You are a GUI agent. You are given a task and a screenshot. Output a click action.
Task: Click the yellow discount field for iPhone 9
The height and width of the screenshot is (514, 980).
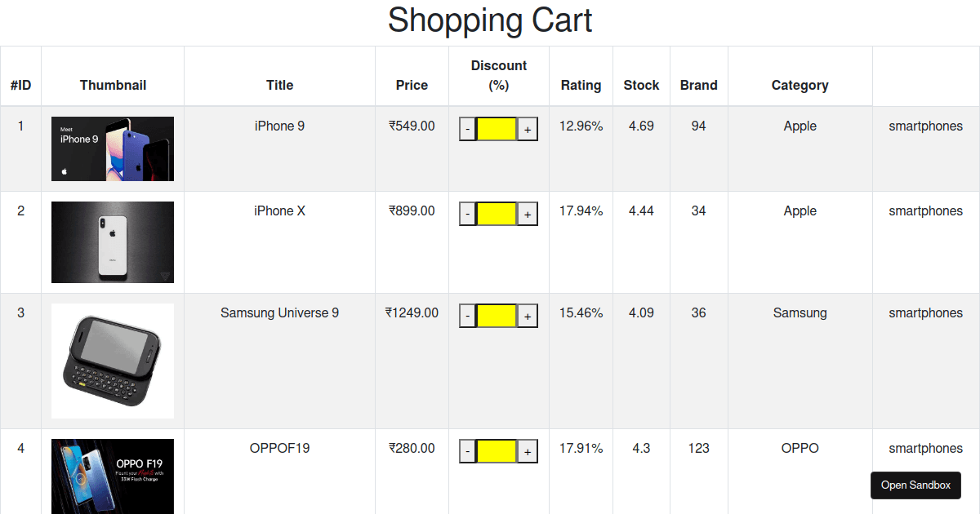(x=497, y=128)
